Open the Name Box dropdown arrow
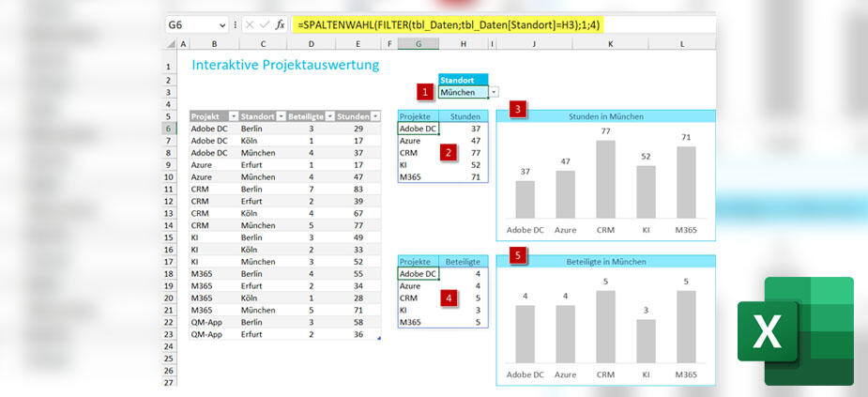Screen dimensions: 868x397 (x=221, y=24)
